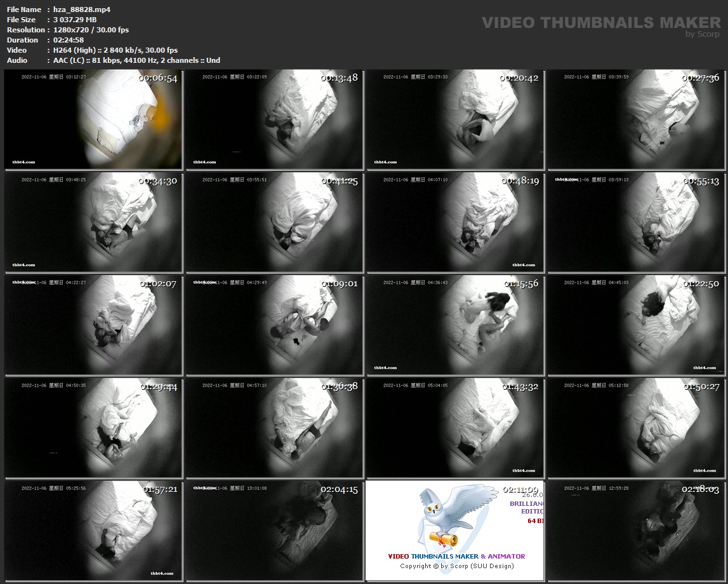
Task: Open the frame at timestamp 00:41:25
Action: pos(274,222)
